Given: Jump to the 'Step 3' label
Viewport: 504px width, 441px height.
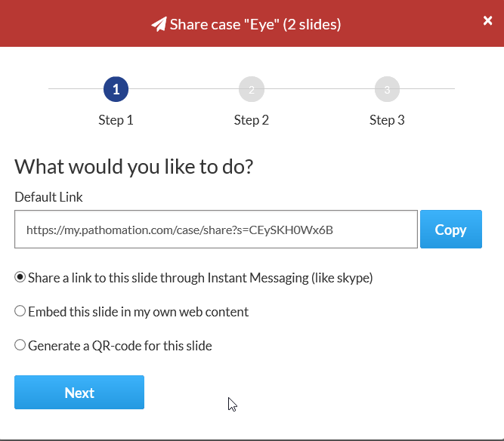Looking at the screenshot, I should tap(387, 120).
